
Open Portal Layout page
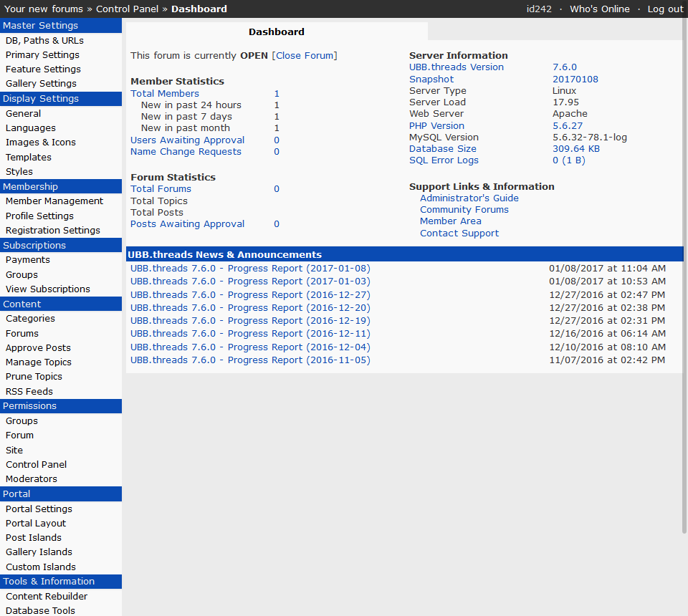pos(36,523)
